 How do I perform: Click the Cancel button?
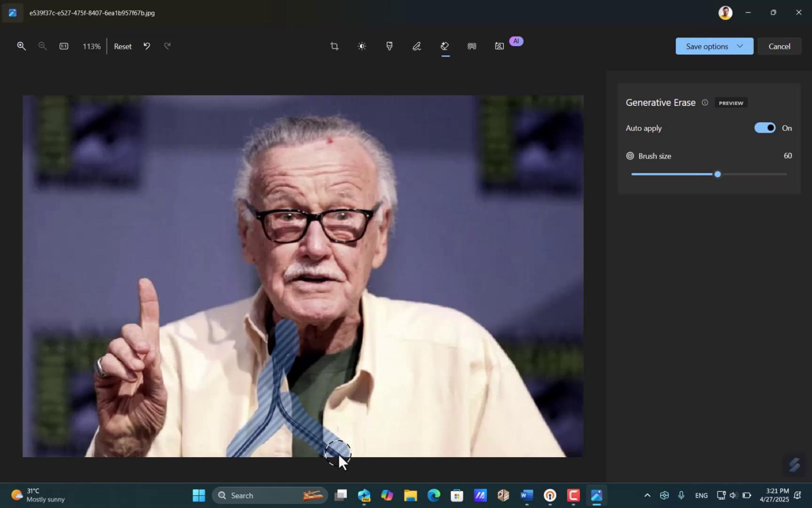click(779, 46)
